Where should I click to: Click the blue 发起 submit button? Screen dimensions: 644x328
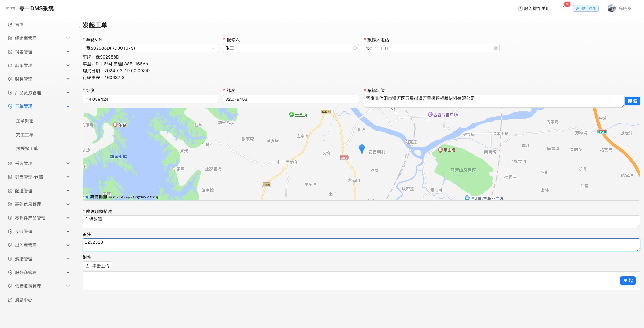click(628, 281)
